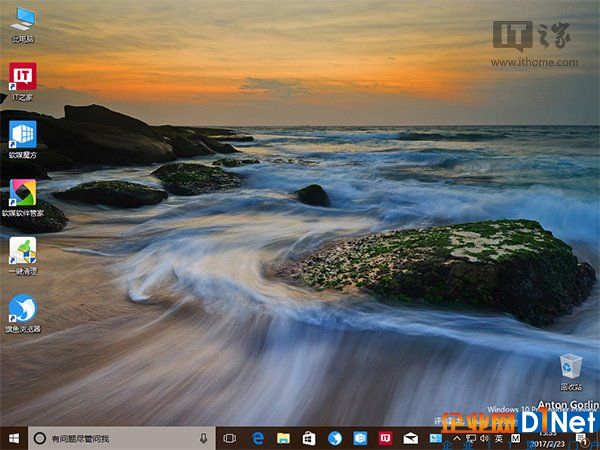Switch input language via 英 indicator
The width and height of the screenshot is (600, 450).
pyautogui.click(x=499, y=439)
